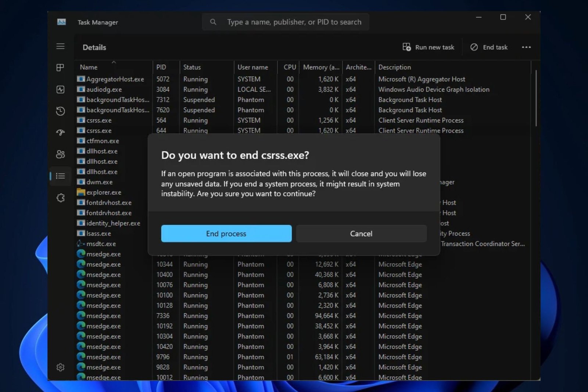Click Edge icon of PID 10344 row
This screenshot has width=588, height=392.
point(81,264)
